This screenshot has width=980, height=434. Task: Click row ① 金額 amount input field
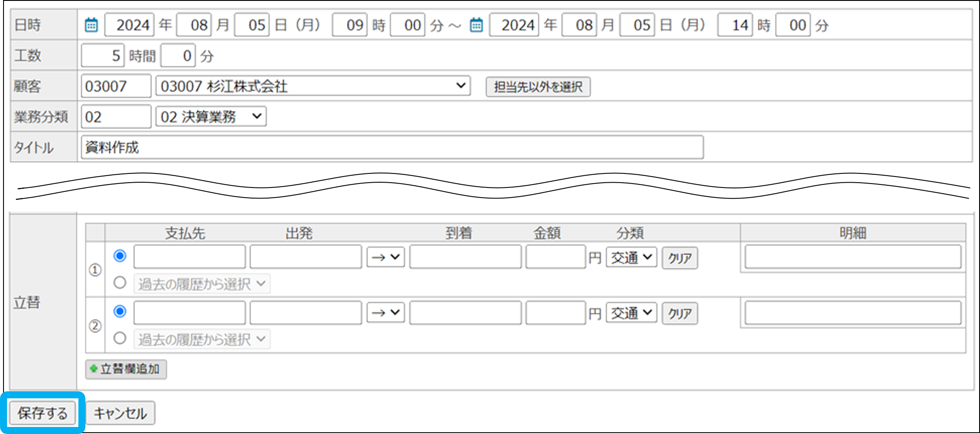tap(555, 257)
